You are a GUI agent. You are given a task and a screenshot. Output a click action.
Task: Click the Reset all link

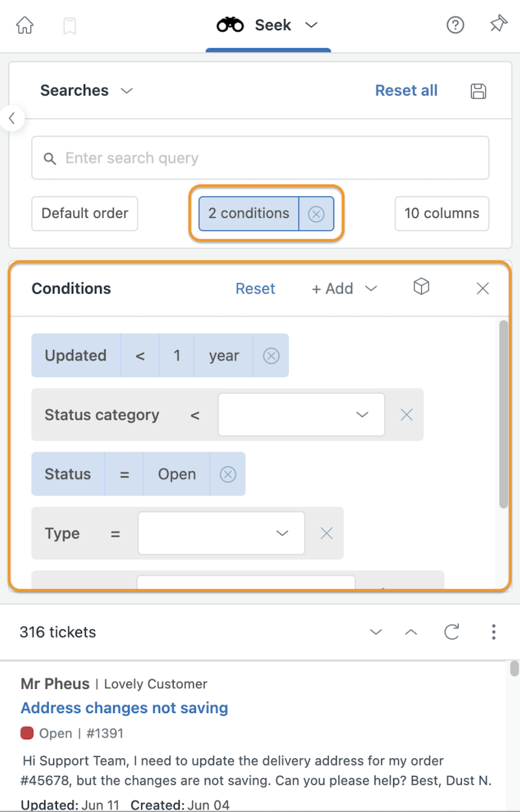pyautogui.click(x=406, y=90)
